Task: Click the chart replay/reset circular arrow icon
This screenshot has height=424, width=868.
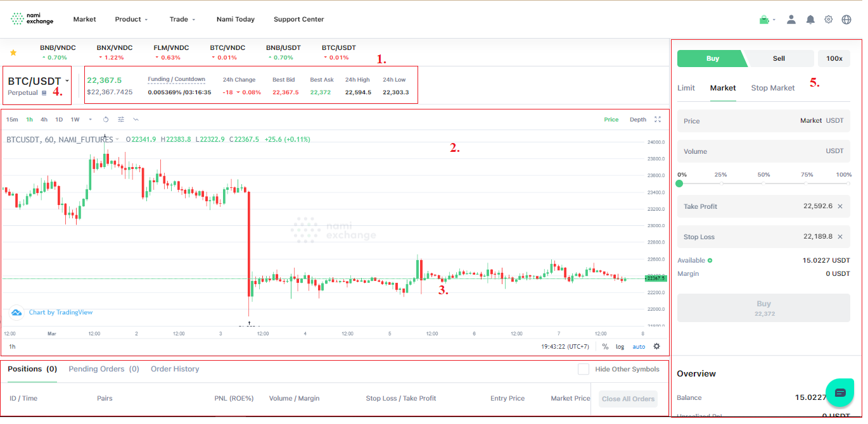Action: [x=106, y=120]
